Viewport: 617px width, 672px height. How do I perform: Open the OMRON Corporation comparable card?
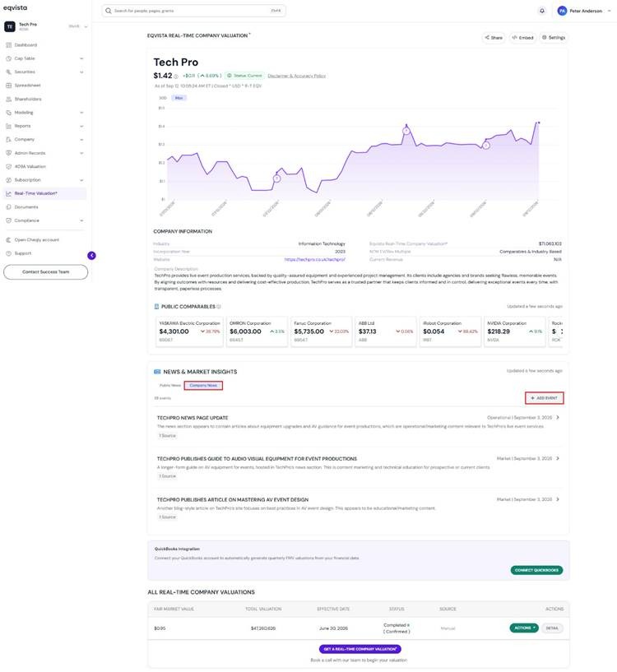[x=257, y=331]
